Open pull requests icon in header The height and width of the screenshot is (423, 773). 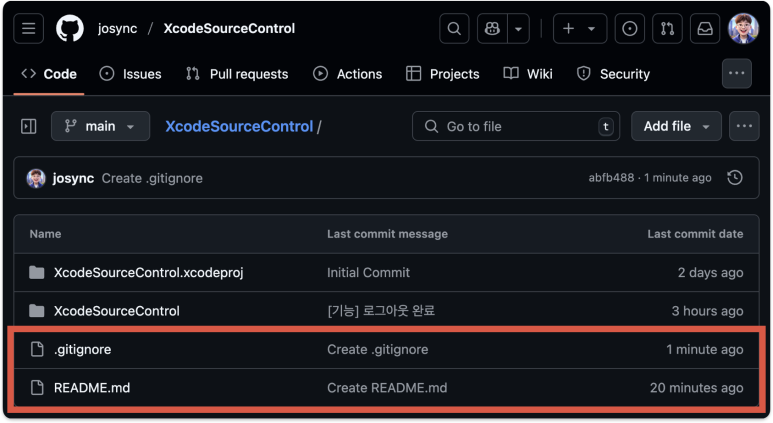(x=667, y=29)
